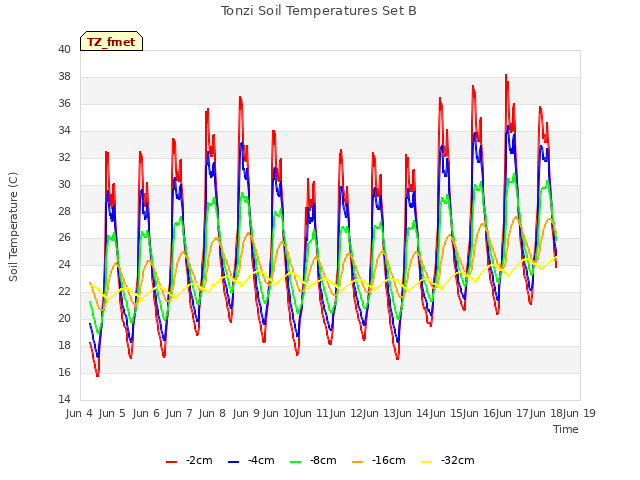Image resolution: width=640 pixels, height=480 pixels.
Task: Click the green -8cm legend swatch
Action: click(296, 462)
